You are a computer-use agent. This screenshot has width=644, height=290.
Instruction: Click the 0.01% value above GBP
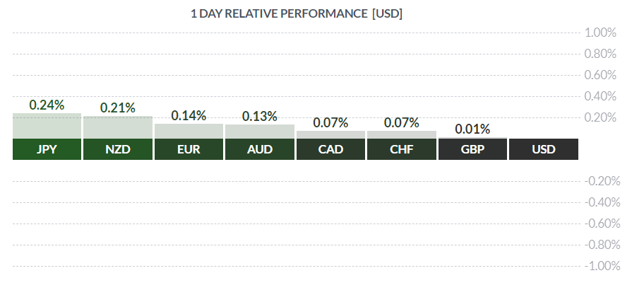[x=472, y=129]
